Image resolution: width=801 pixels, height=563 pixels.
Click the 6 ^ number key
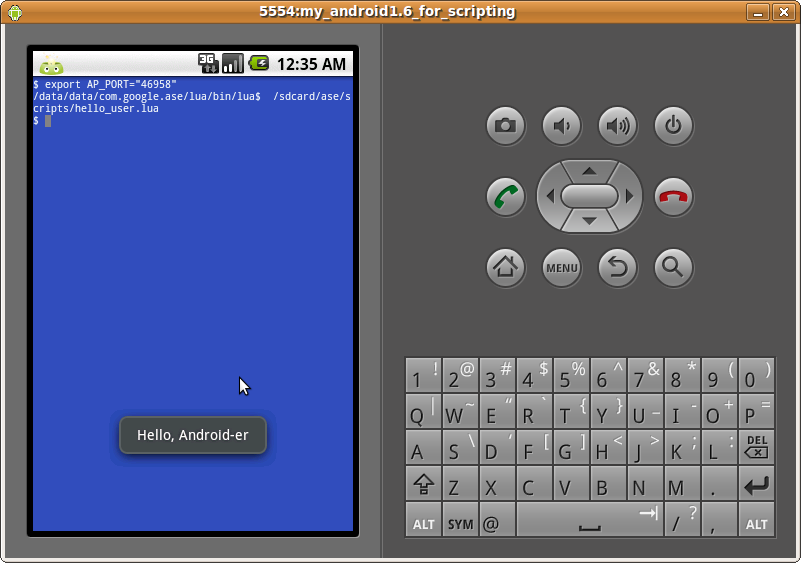pyautogui.click(x=608, y=375)
